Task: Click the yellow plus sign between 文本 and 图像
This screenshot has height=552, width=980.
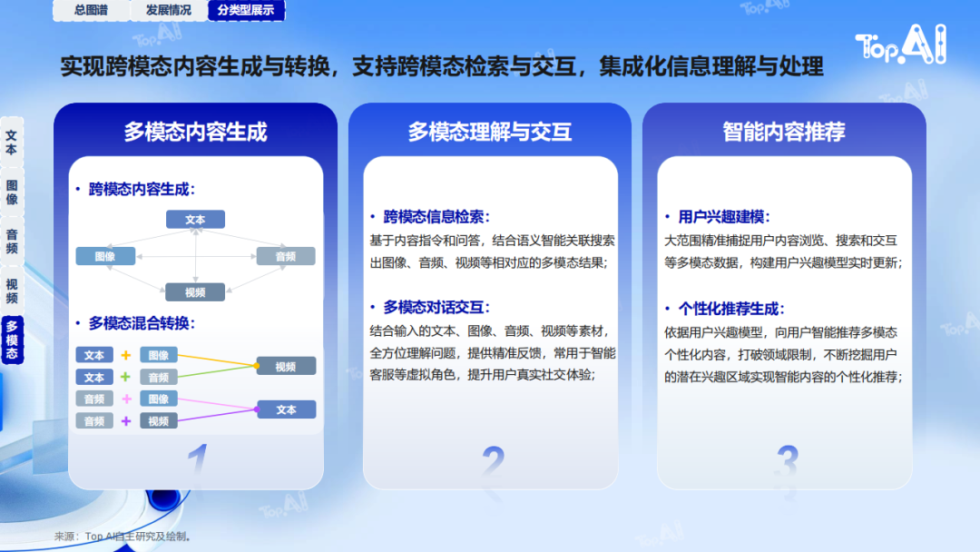Action: 125,355
